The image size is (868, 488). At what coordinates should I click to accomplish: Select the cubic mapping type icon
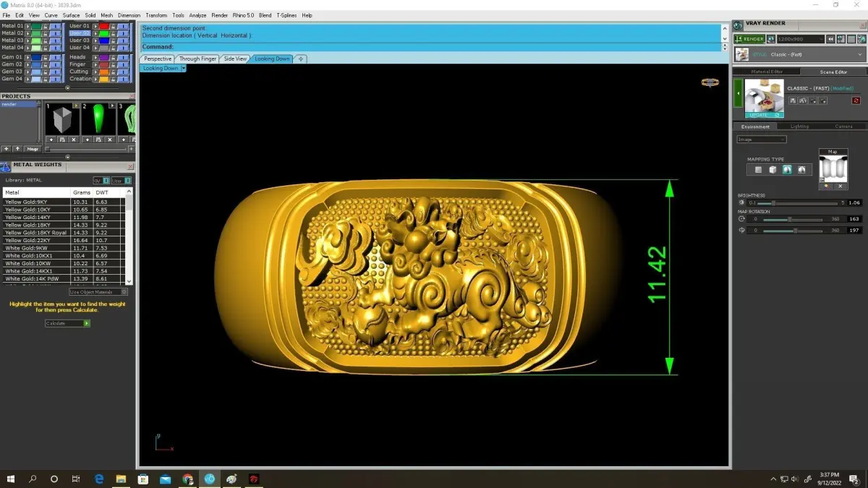[773, 170]
